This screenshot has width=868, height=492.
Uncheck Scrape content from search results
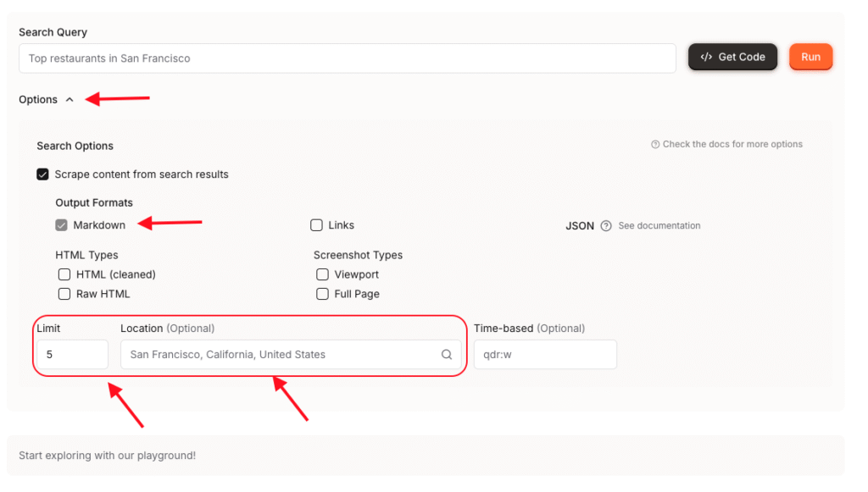pyautogui.click(x=42, y=174)
